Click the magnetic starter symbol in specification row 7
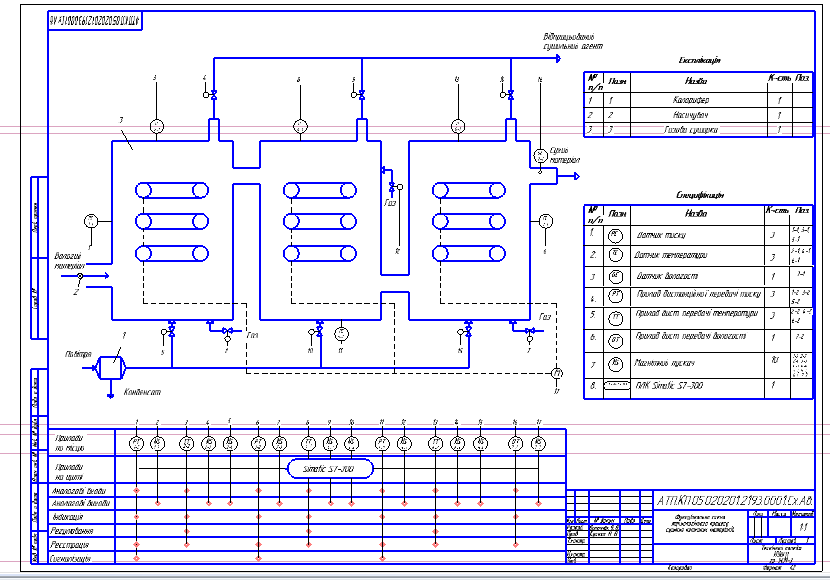The height and width of the screenshot is (580, 830). point(615,364)
